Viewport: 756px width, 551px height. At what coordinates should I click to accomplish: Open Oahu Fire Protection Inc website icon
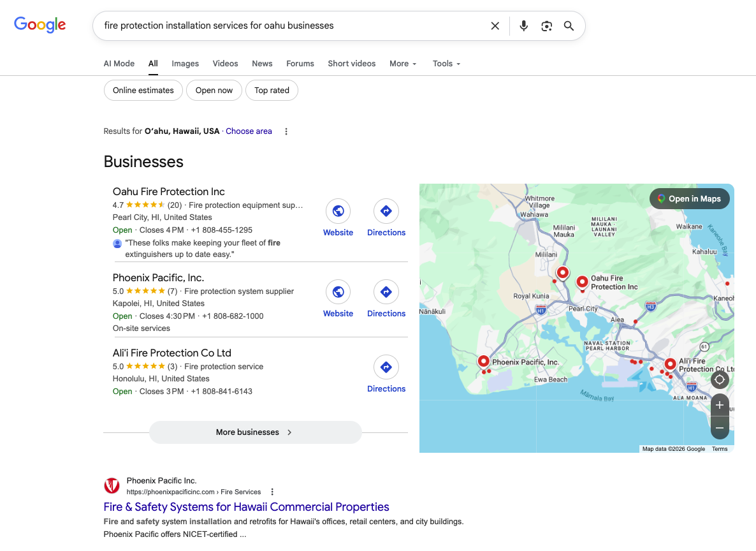(x=338, y=211)
